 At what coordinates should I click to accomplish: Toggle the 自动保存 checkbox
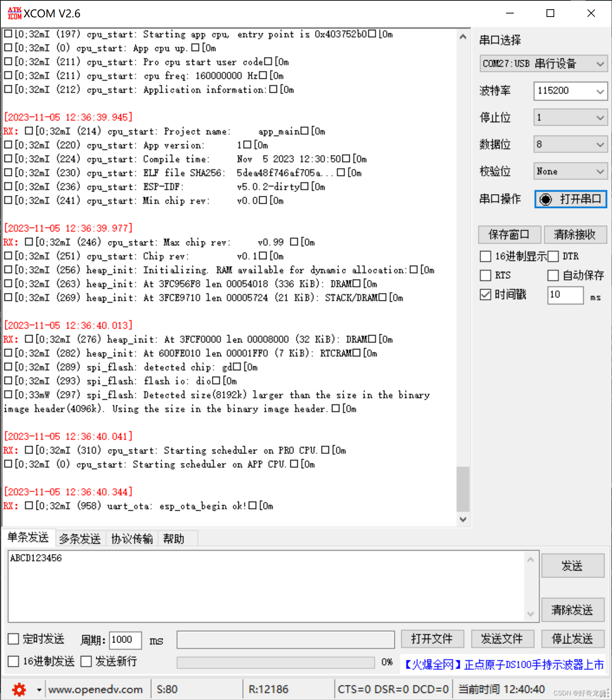[553, 275]
